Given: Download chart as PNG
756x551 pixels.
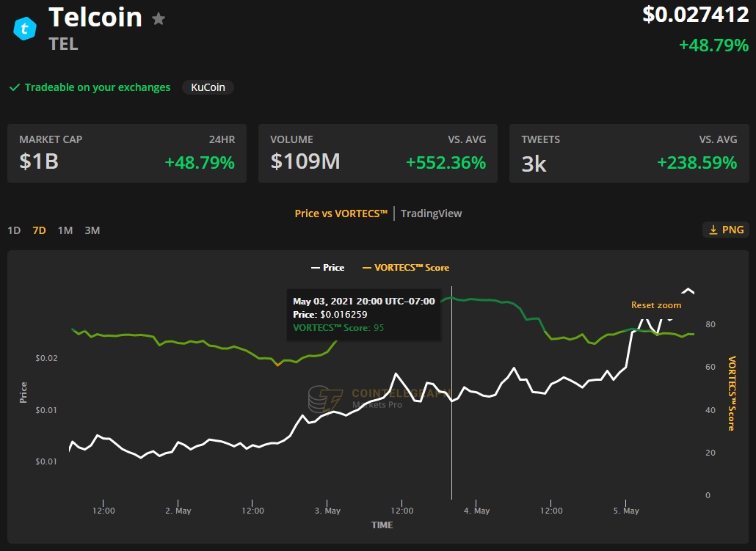Looking at the screenshot, I should [x=726, y=230].
